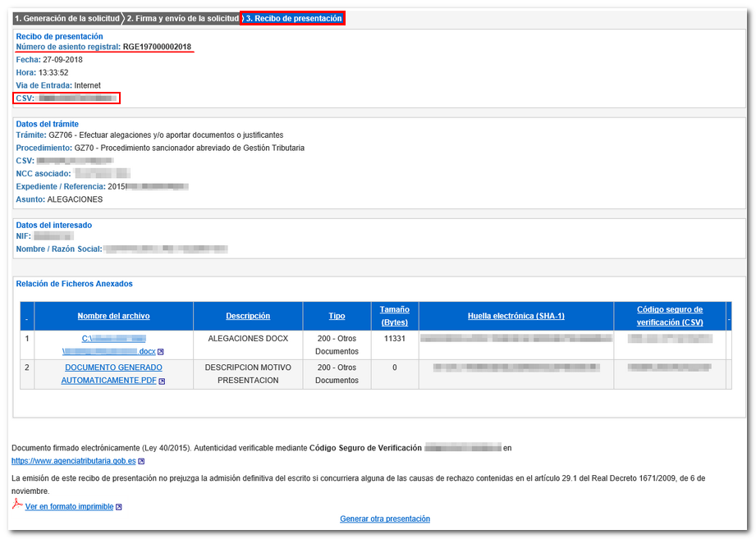The image size is (756, 539).
Task: Click the Descripción column header
Action: coord(248,316)
